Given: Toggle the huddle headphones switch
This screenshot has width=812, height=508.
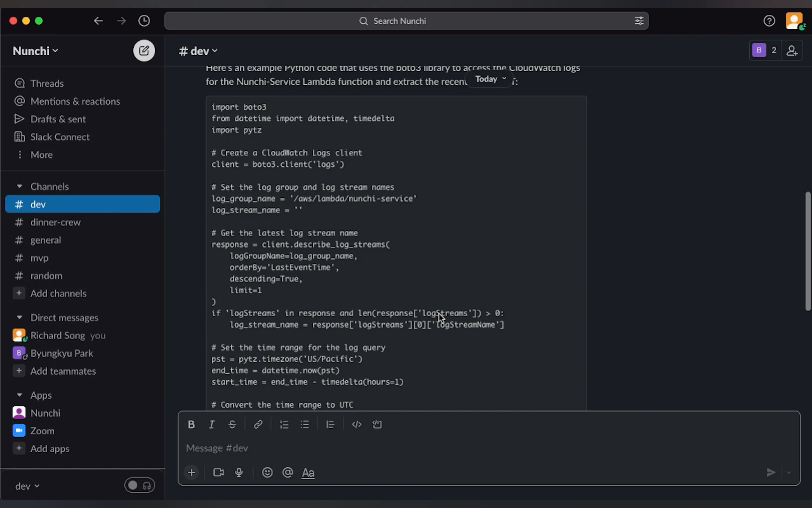Looking at the screenshot, I should click(140, 485).
